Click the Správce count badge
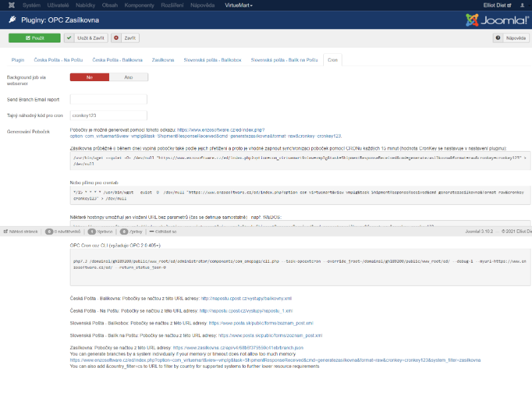532x393 pixels. click(92, 231)
